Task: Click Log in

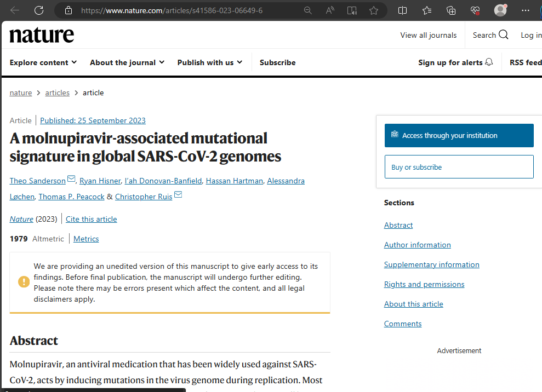Action: click(531, 35)
